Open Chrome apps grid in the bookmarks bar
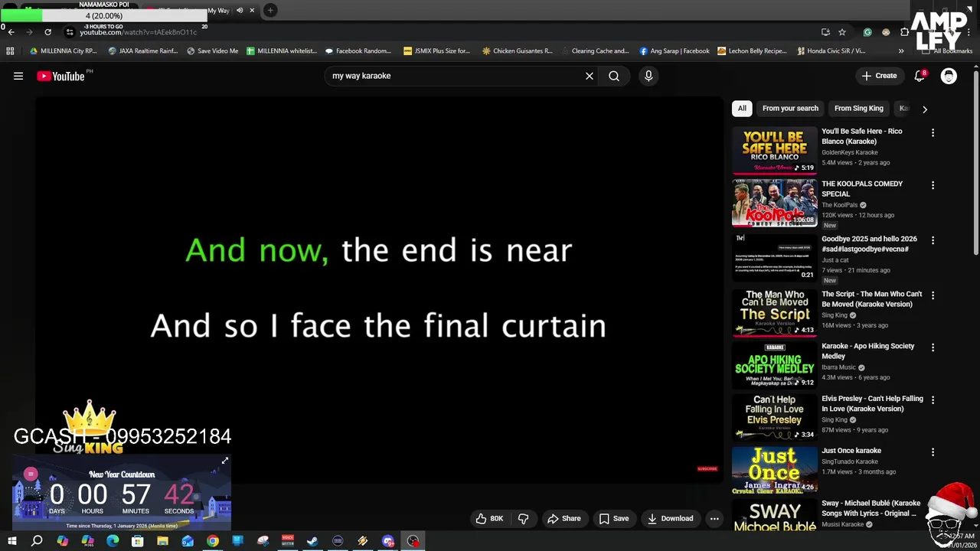The height and width of the screenshot is (551, 980). pos(10,51)
